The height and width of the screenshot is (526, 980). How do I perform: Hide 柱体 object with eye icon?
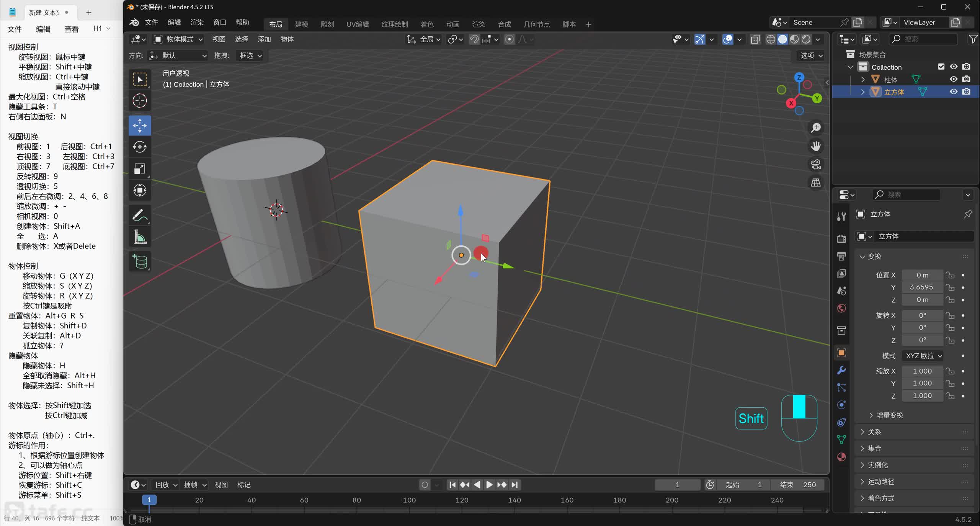tap(953, 79)
